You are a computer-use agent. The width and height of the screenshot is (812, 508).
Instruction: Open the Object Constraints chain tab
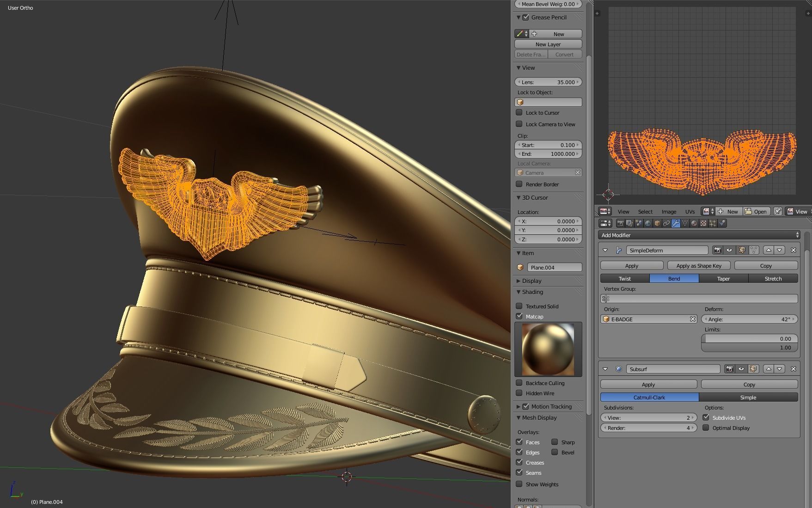tap(666, 223)
